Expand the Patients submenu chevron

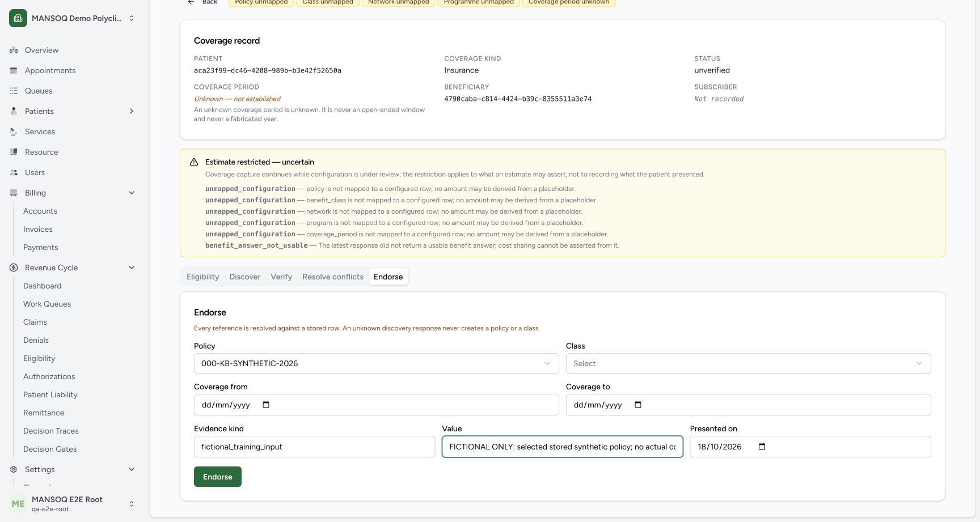[132, 111]
